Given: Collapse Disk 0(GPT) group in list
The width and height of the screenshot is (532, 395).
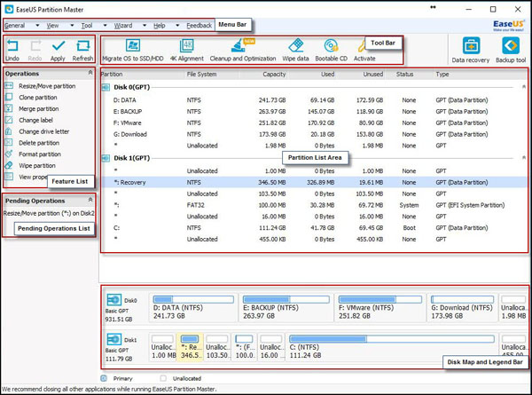Looking at the screenshot, I should tap(524, 87).
